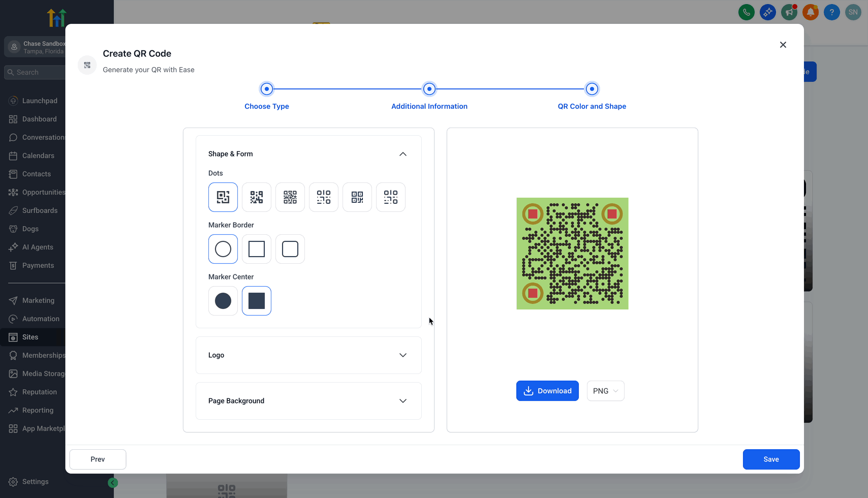The height and width of the screenshot is (498, 868).
Task: Click the App Marketplace grid icon
Action: pyautogui.click(x=13, y=428)
